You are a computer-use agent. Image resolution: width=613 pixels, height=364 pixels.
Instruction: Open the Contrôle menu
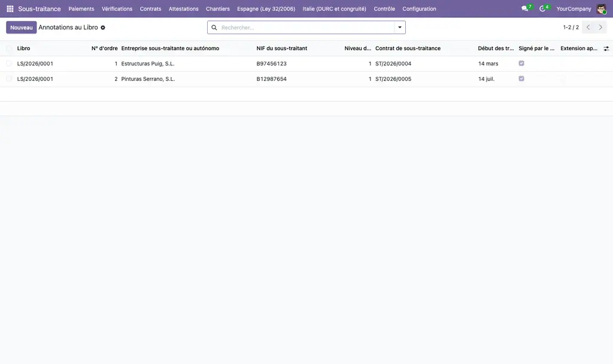[384, 8]
